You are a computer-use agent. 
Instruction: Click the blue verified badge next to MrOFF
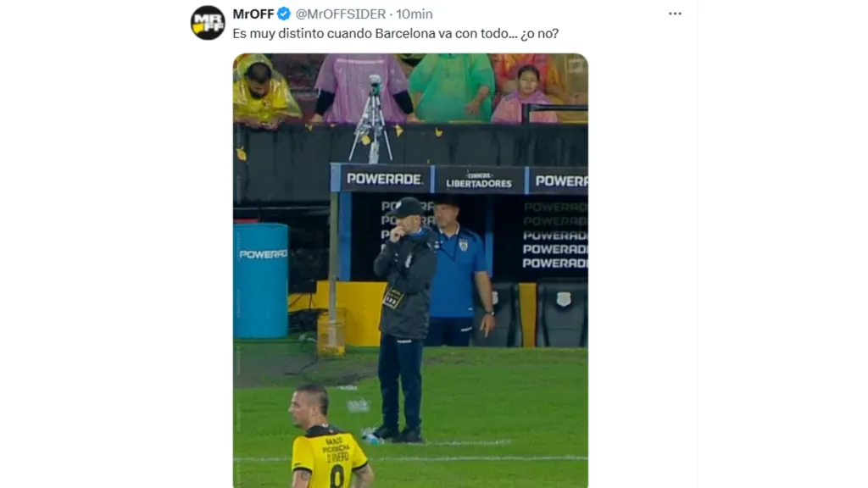pos(283,14)
